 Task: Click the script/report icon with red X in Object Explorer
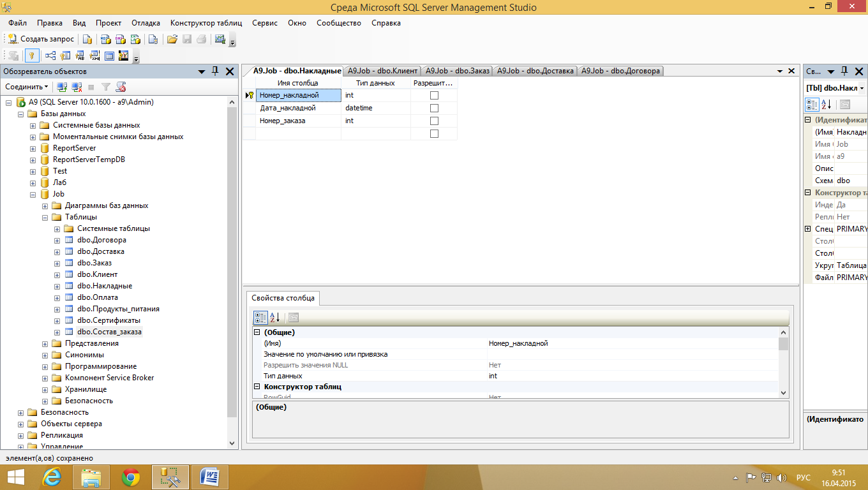(x=121, y=87)
